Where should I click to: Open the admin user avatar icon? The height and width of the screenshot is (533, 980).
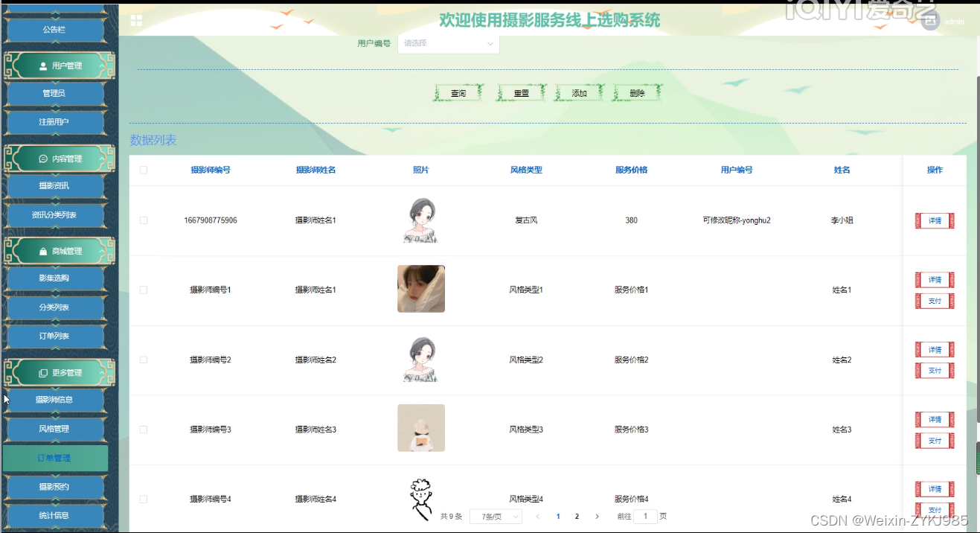pyautogui.click(x=930, y=21)
